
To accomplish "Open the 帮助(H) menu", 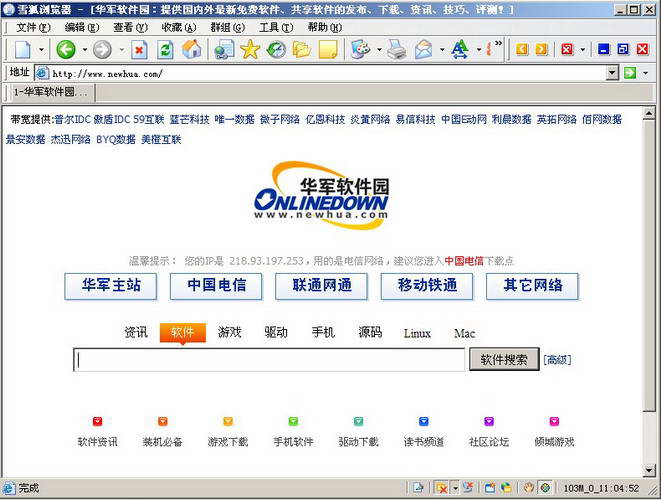I will [325, 28].
